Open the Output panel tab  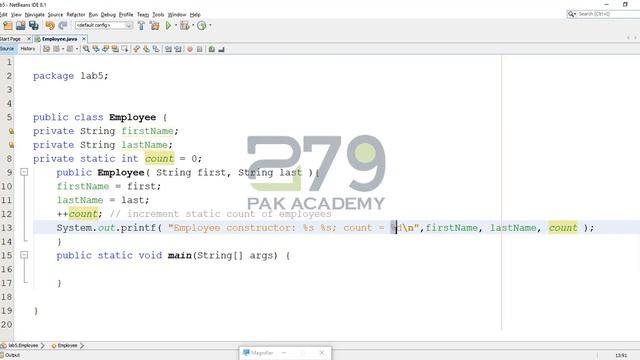[x=10, y=355]
